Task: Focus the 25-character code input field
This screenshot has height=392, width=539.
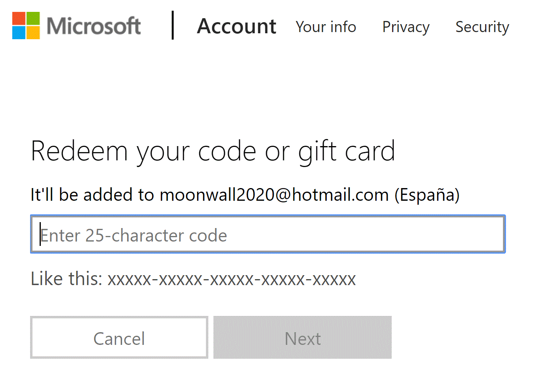Action: point(268,234)
